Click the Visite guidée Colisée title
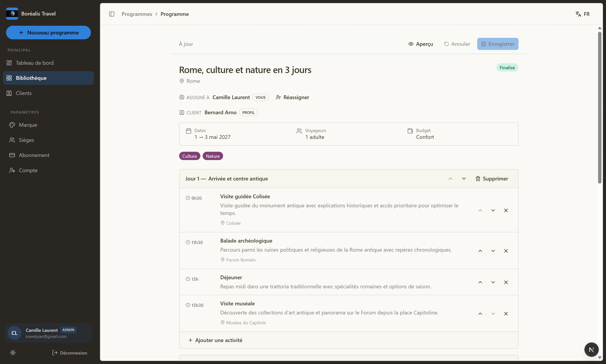The image size is (606, 364). (245, 196)
